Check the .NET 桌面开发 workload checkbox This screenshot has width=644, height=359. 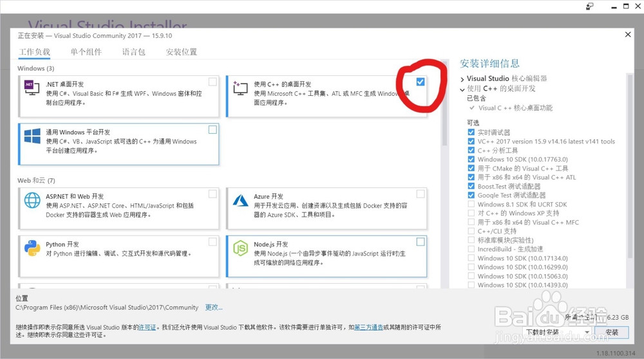(x=213, y=82)
